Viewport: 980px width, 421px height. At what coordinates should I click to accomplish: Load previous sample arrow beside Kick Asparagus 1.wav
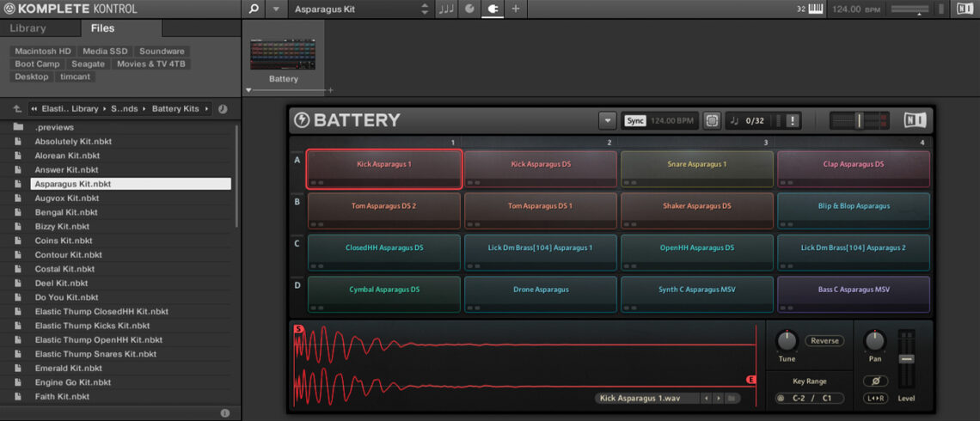click(707, 398)
